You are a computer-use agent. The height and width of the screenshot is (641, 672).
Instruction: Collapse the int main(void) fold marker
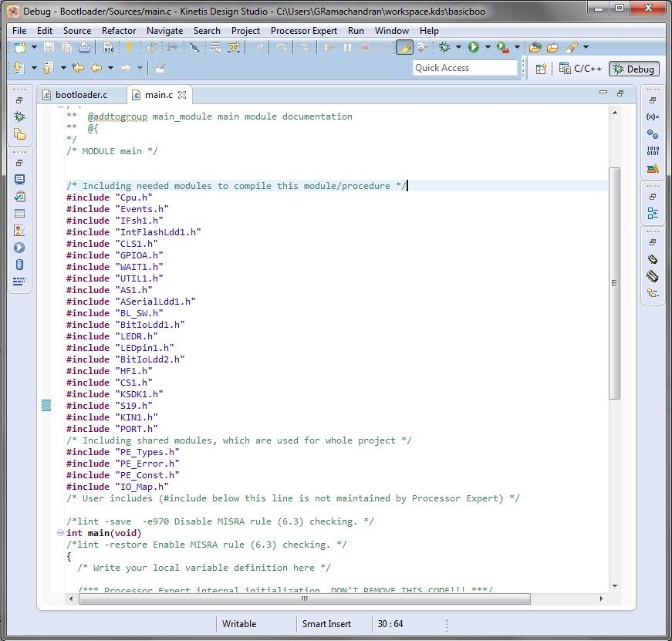pos(60,533)
